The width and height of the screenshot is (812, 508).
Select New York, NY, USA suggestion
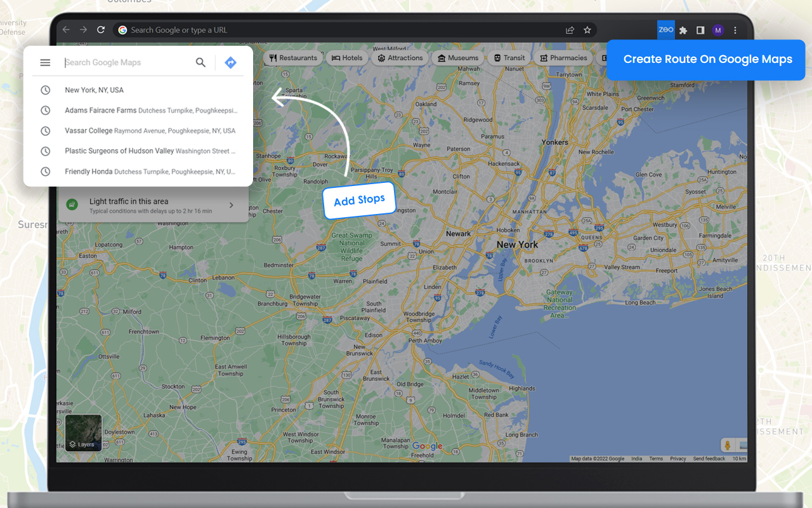pyautogui.click(x=93, y=90)
